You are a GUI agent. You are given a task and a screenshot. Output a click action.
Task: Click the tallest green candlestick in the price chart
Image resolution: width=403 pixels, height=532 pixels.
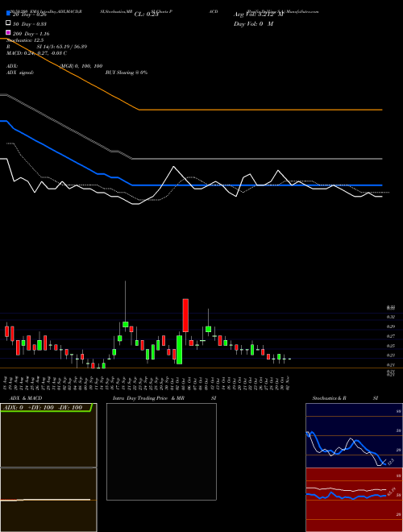point(180,350)
